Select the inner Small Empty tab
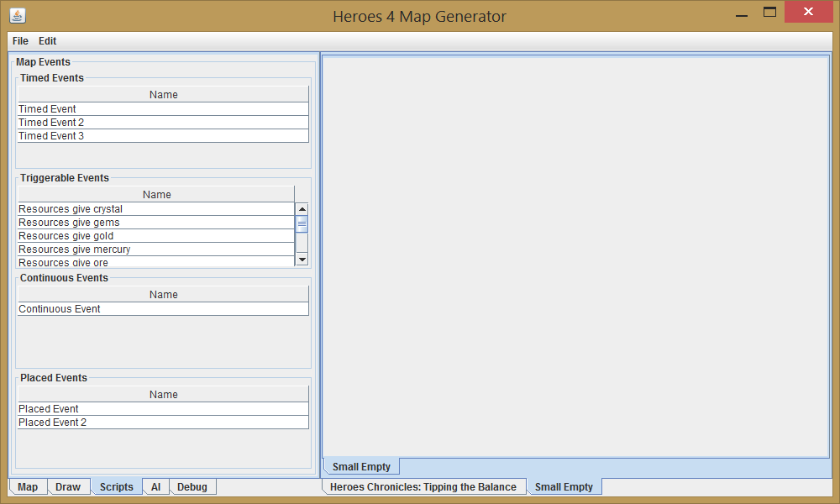The image size is (840, 504). pos(361,466)
